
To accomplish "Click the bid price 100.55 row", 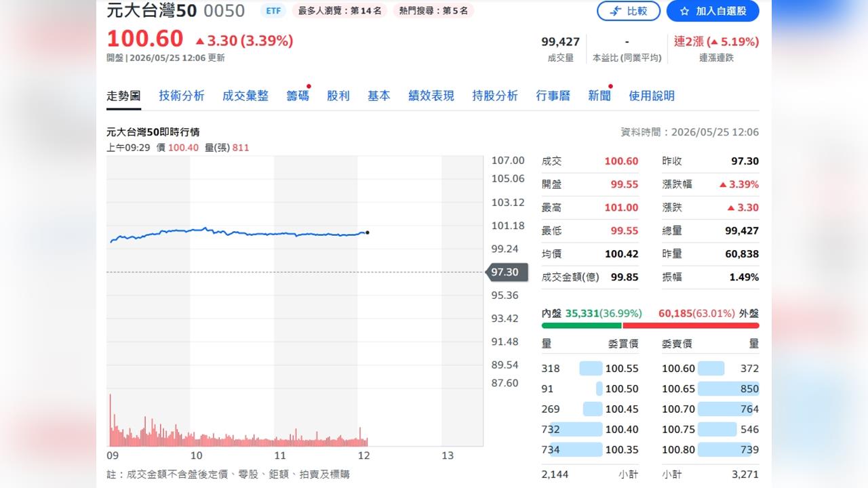I will [590, 369].
